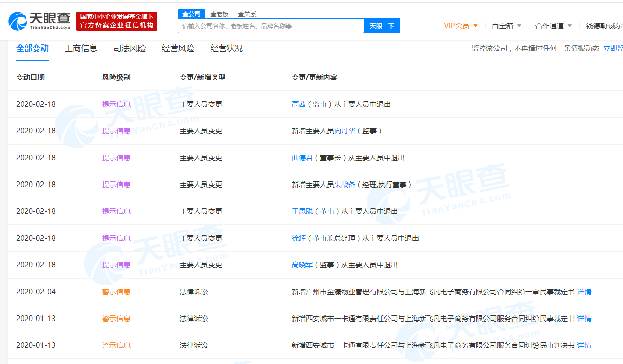
Task: Expand the 百宝箱 dropdown
Action: [x=506, y=26]
